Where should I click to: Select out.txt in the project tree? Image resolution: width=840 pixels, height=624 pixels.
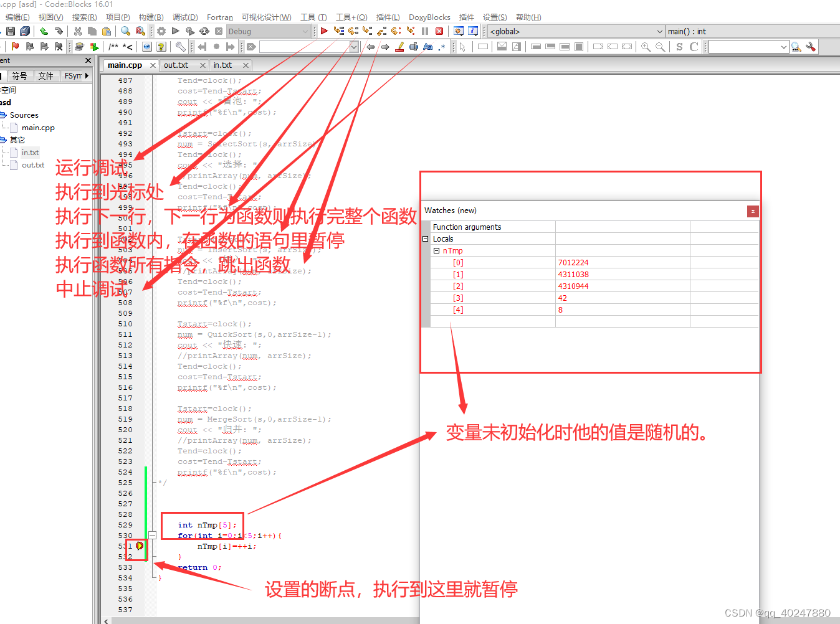[33, 165]
